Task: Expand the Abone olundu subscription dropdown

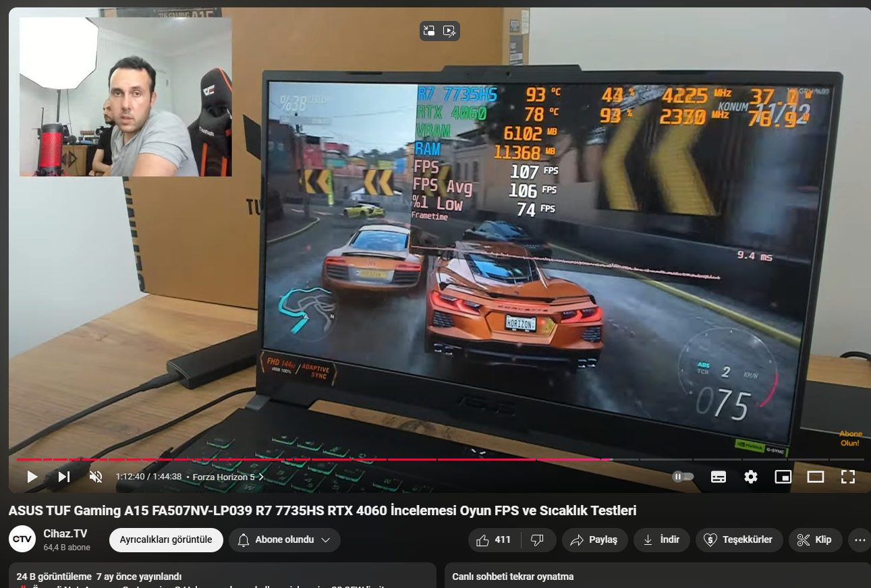Action: pyautogui.click(x=284, y=540)
